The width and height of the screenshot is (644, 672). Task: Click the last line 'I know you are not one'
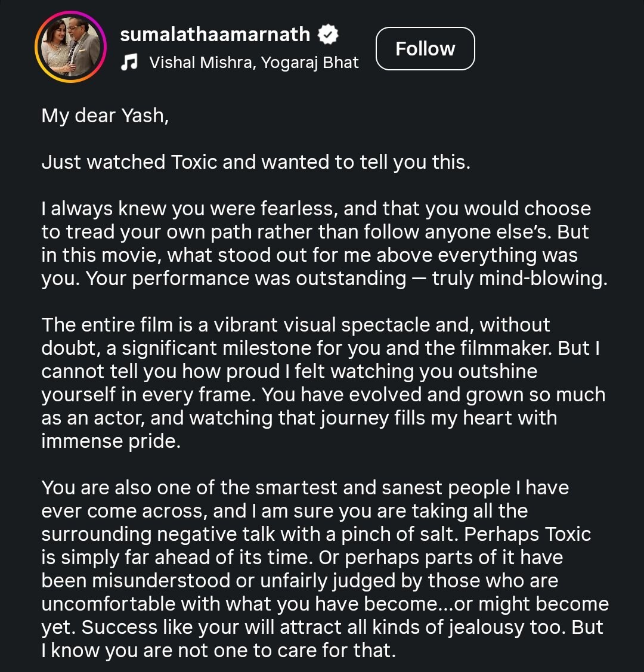pos(218,651)
